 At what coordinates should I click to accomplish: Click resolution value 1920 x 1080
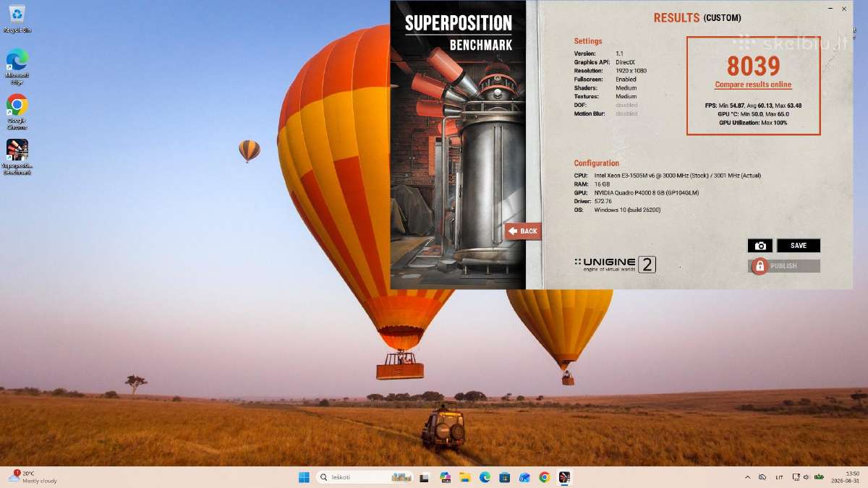(631, 71)
